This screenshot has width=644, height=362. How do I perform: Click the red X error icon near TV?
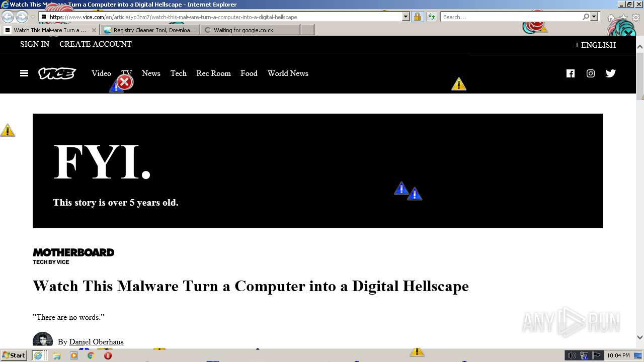click(124, 82)
